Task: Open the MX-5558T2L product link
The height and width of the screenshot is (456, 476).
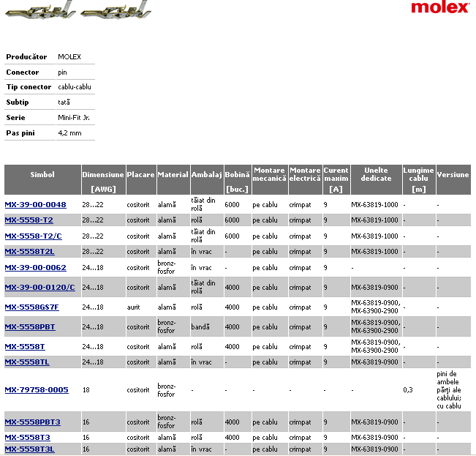Action: (30, 252)
